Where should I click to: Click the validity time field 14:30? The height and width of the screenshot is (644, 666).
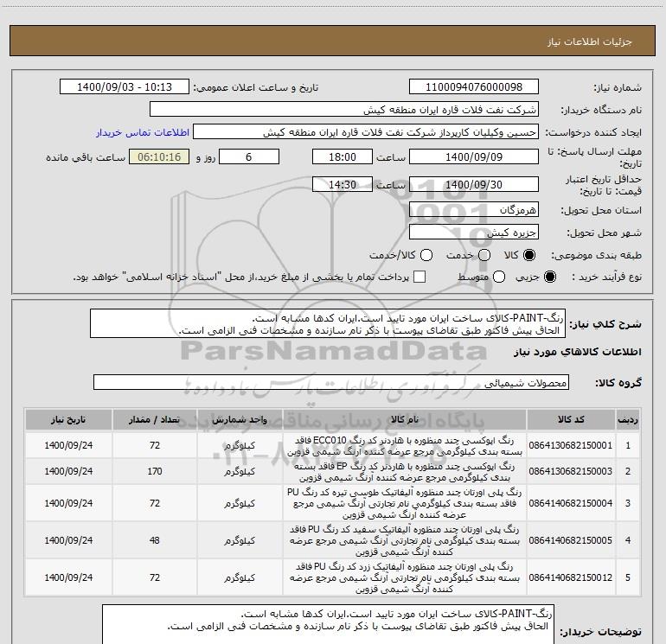coord(343,185)
